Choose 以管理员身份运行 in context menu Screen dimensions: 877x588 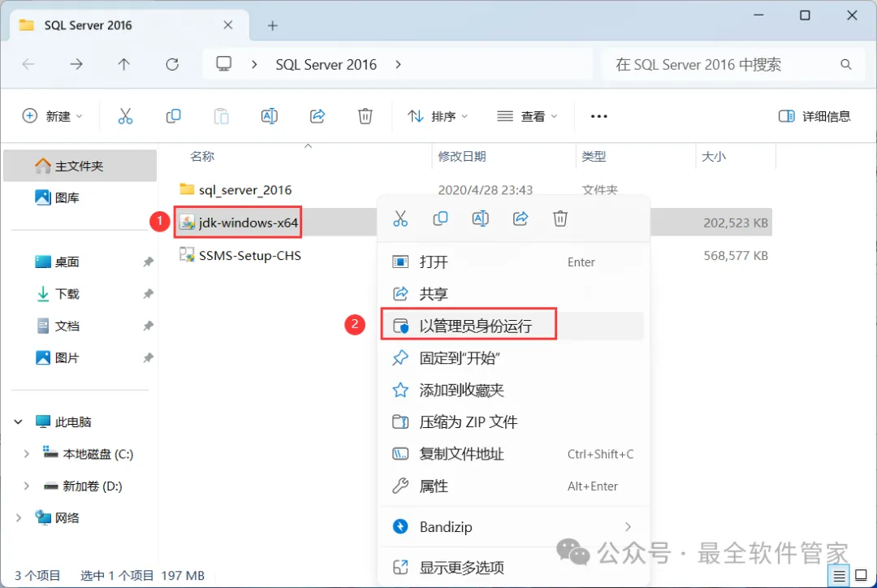point(512,326)
